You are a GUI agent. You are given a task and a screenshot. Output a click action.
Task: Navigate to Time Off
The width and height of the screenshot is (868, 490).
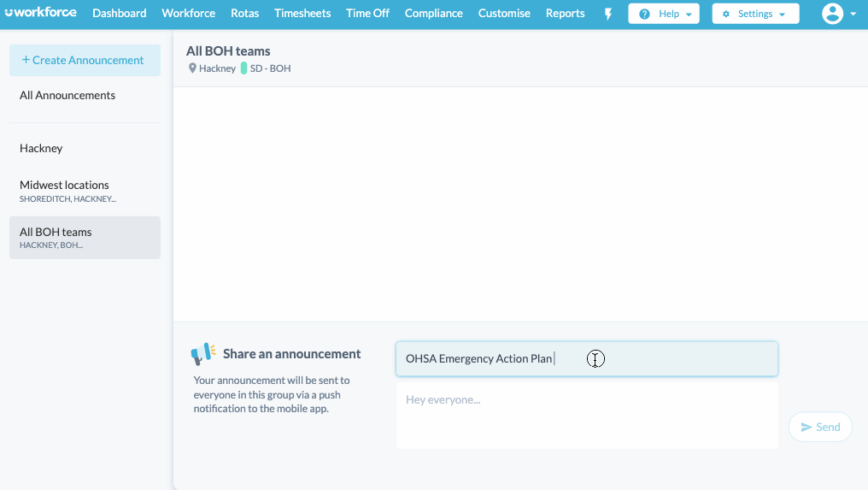[367, 14]
